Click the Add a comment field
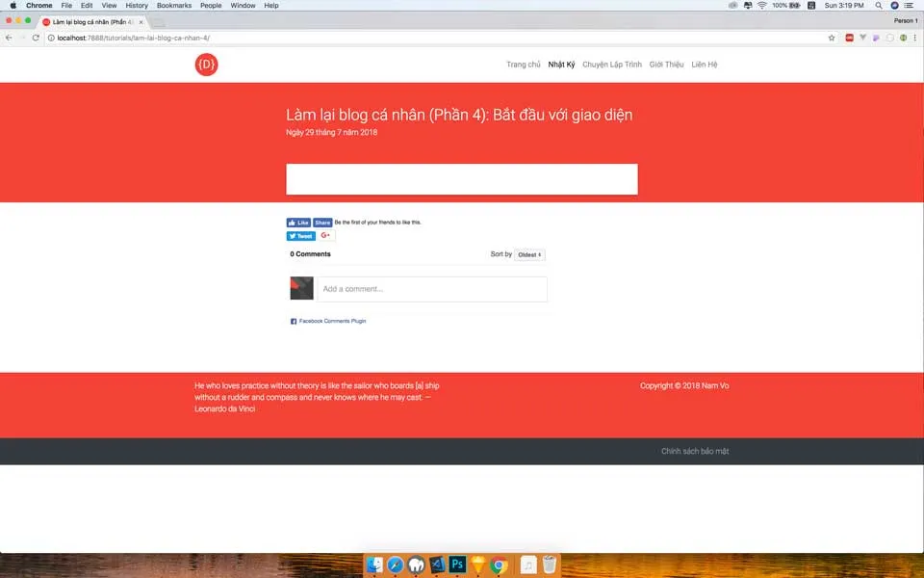This screenshot has height=578, width=924. [431, 289]
